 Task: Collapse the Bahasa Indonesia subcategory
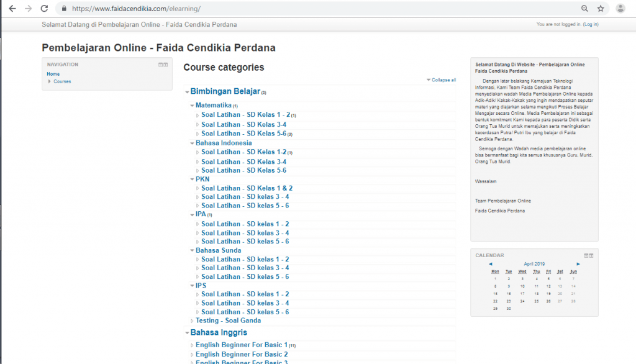[193, 143]
